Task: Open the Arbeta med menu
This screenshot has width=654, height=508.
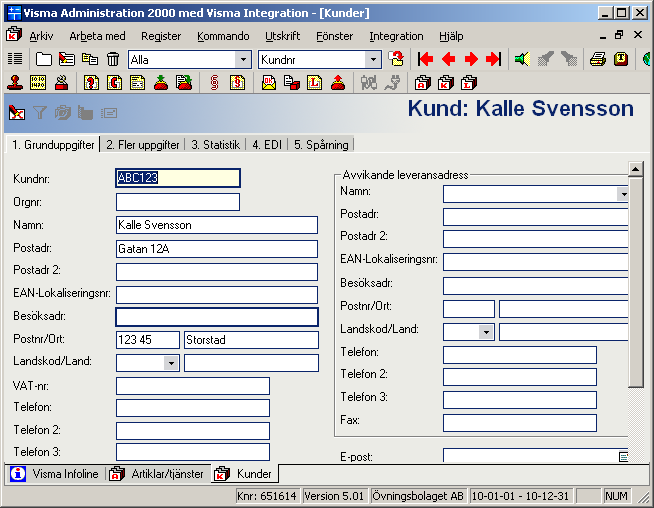Action: click(x=97, y=36)
